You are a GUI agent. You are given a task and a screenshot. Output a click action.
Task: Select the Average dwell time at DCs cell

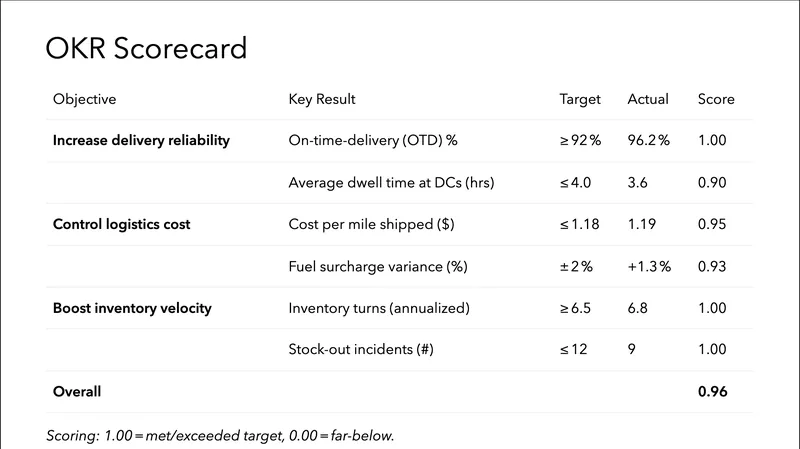[391, 182]
